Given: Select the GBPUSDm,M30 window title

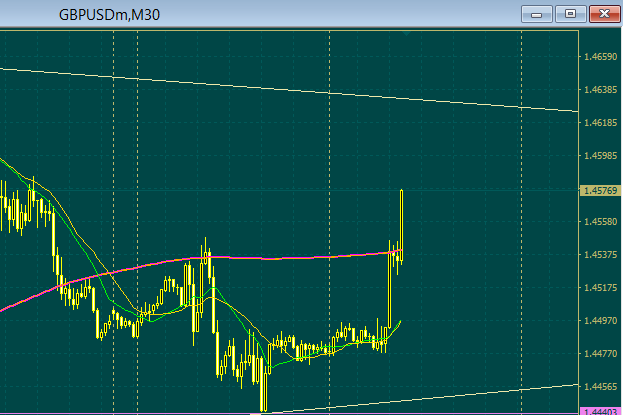Looking at the screenshot, I should (x=109, y=15).
